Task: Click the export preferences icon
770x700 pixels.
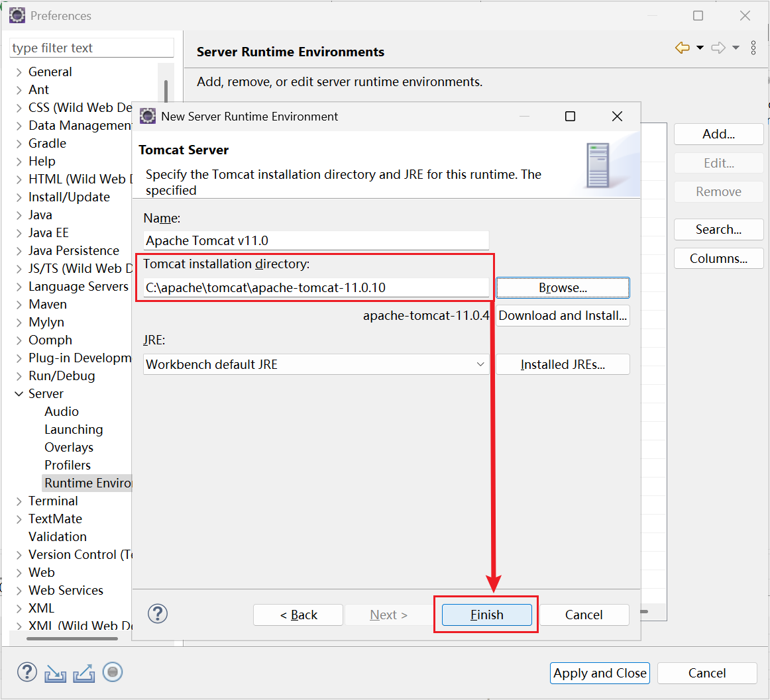Action: click(84, 673)
